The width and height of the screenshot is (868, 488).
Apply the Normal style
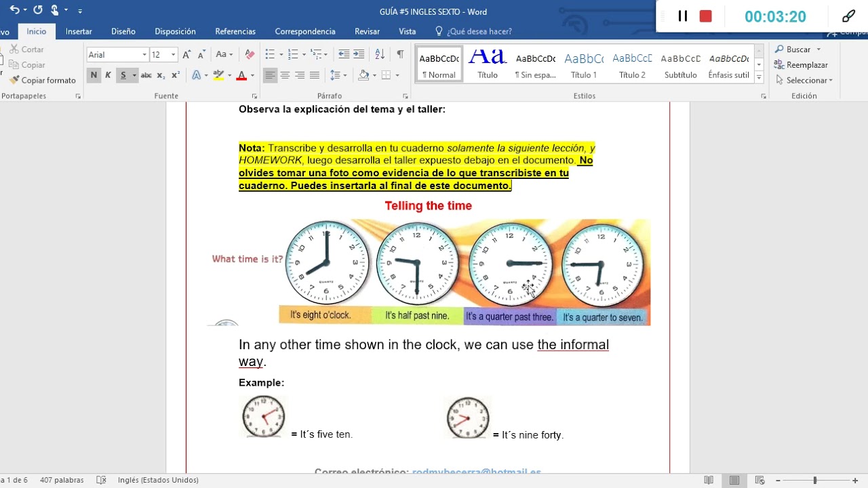[439, 65]
